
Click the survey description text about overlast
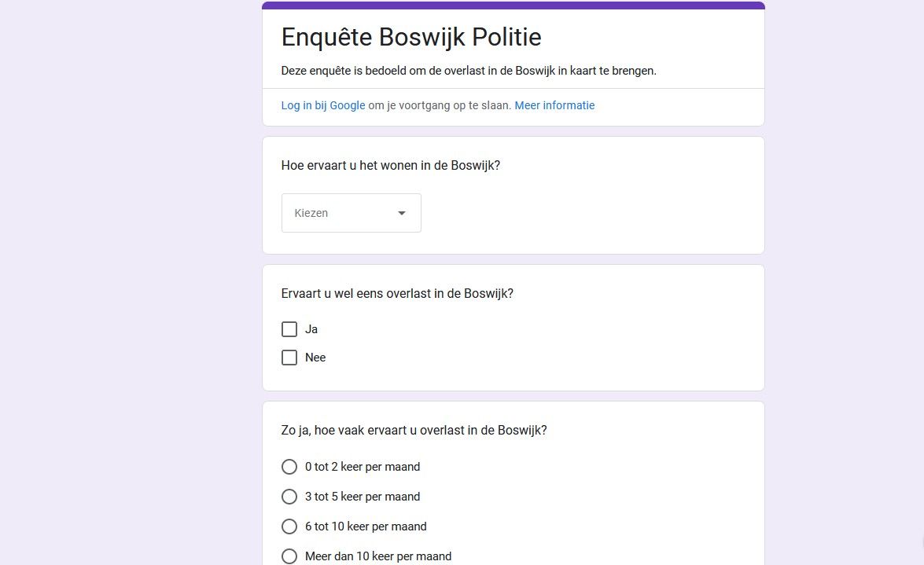pos(469,71)
